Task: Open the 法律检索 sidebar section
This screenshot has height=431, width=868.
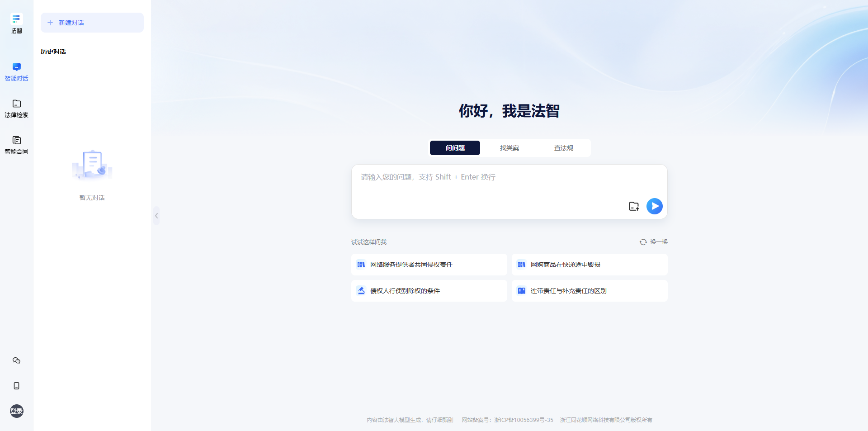Action: click(16, 109)
